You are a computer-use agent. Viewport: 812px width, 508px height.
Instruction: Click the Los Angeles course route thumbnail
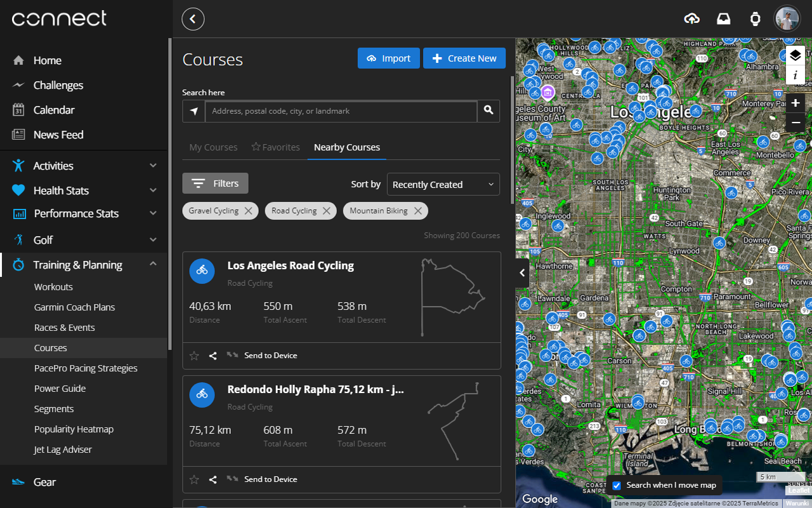[x=453, y=297]
